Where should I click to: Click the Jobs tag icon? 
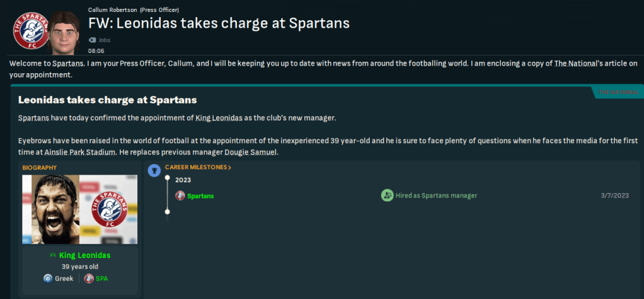click(x=92, y=39)
